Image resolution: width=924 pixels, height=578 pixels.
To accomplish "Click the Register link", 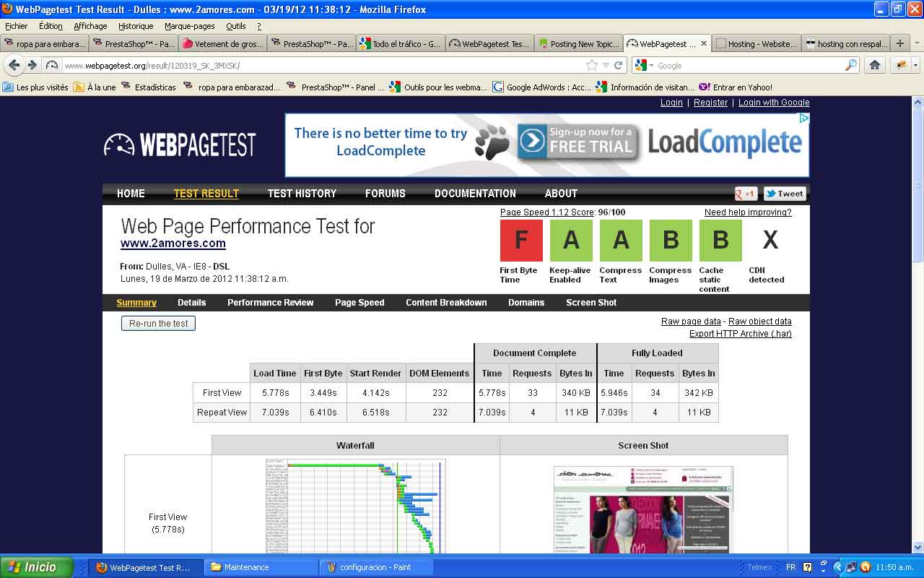I will coord(711,103).
